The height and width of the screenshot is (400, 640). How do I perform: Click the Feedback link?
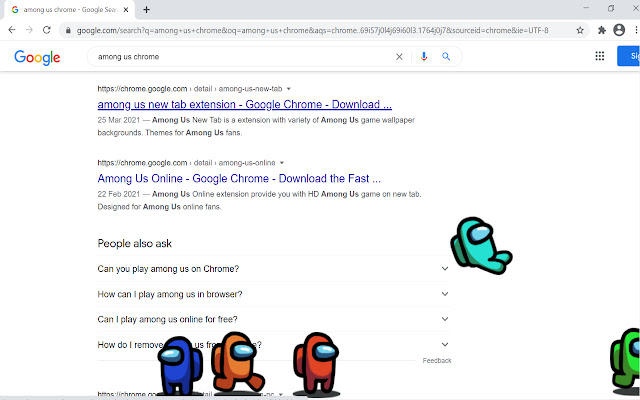click(437, 360)
